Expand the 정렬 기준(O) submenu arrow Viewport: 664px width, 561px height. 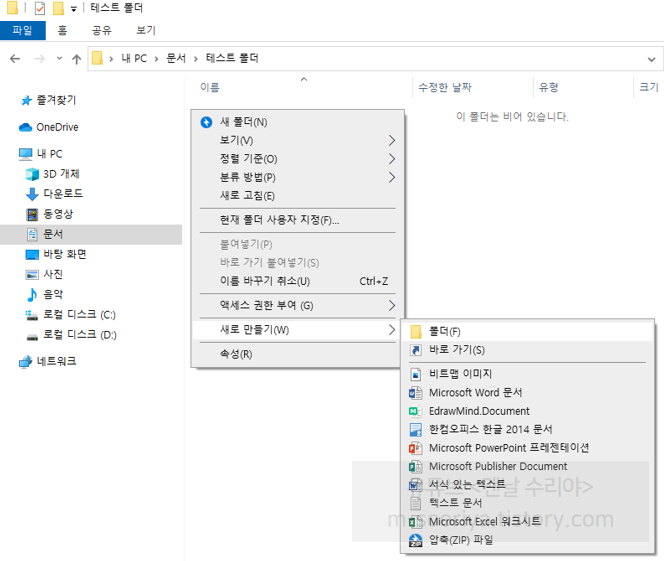[x=392, y=159]
